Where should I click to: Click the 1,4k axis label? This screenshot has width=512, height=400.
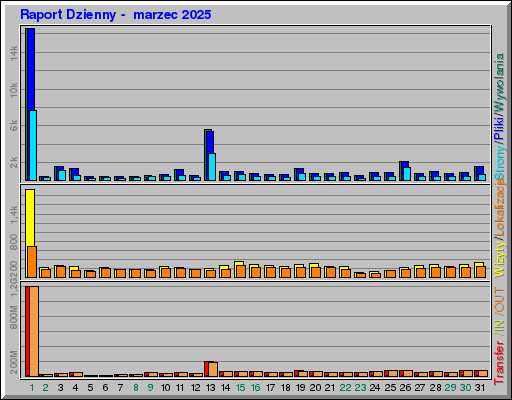coord(13,215)
